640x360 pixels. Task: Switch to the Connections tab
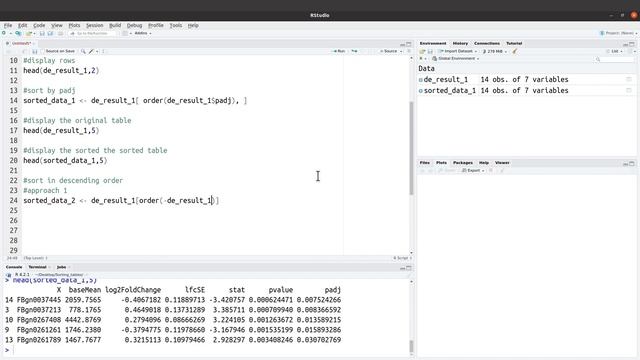coord(487,43)
